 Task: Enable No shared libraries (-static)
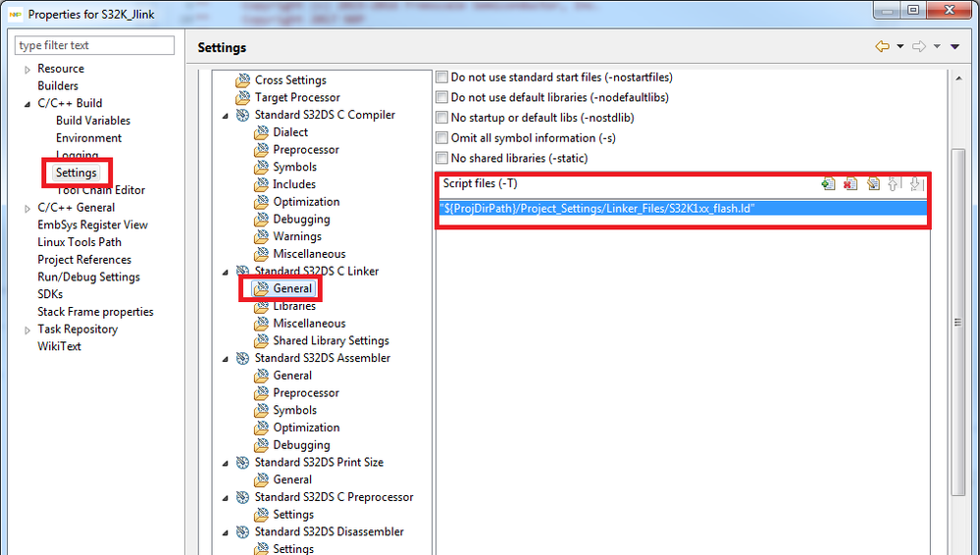[x=441, y=158]
